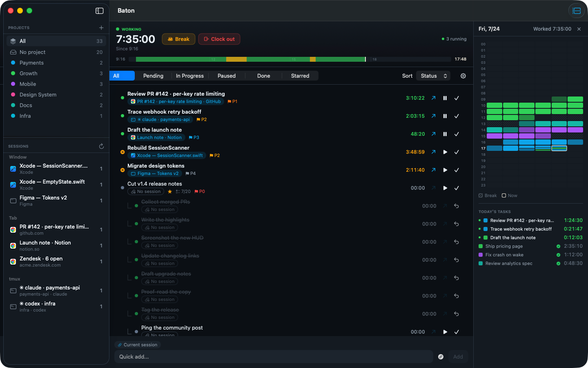The height and width of the screenshot is (368, 588).
Task: Open P0 priority flag on Cut v1.4
Action: point(200,191)
